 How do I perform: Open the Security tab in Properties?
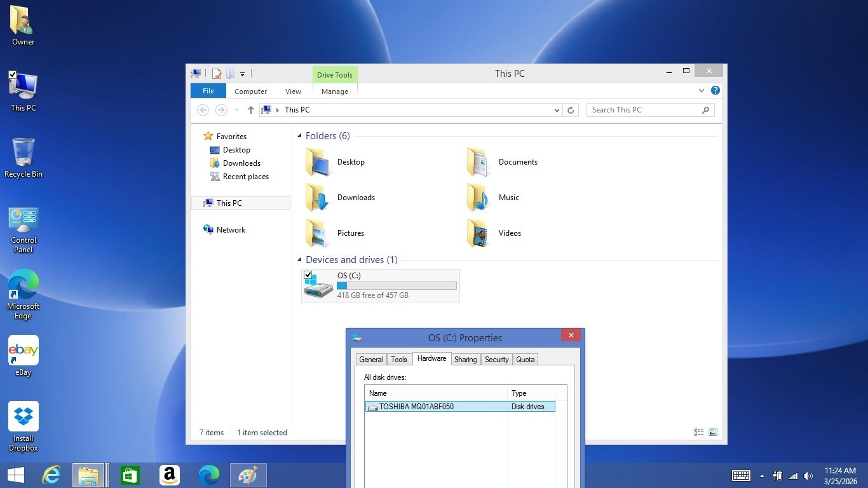tap(497, 360)
